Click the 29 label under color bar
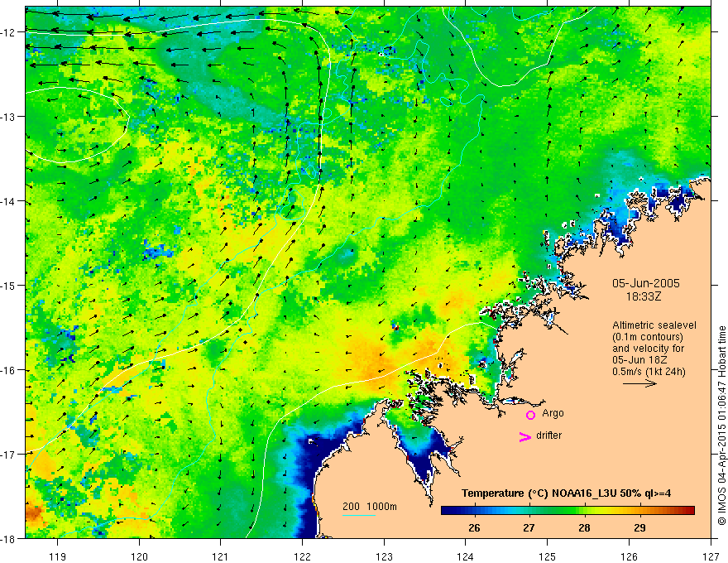 (x=639, y=527)
